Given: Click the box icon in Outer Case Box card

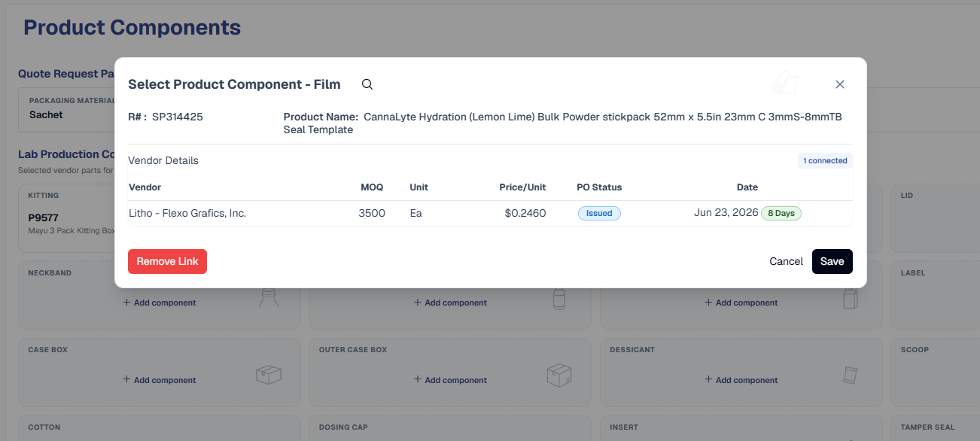Looking at the screenshot, I should point(559,374).
